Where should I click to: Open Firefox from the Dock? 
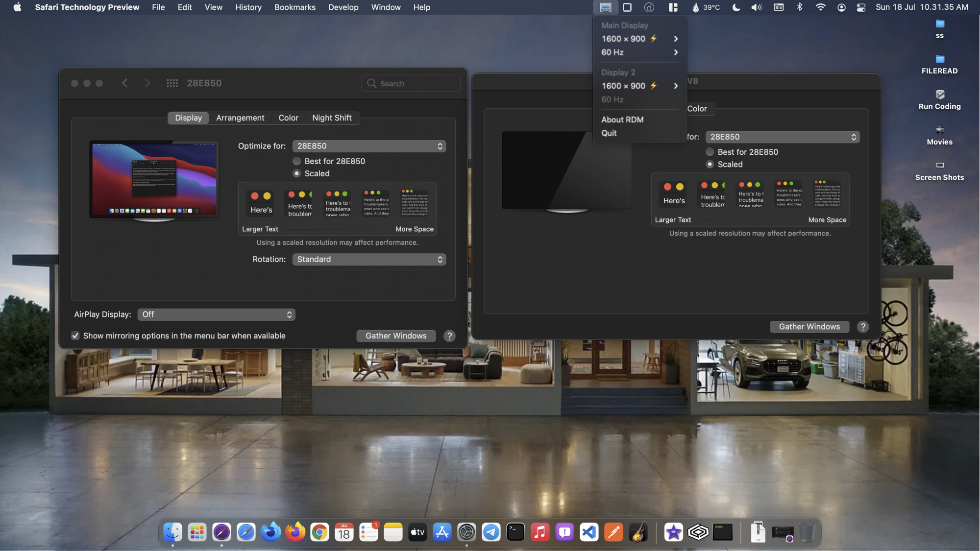click(x=295, y=532)
